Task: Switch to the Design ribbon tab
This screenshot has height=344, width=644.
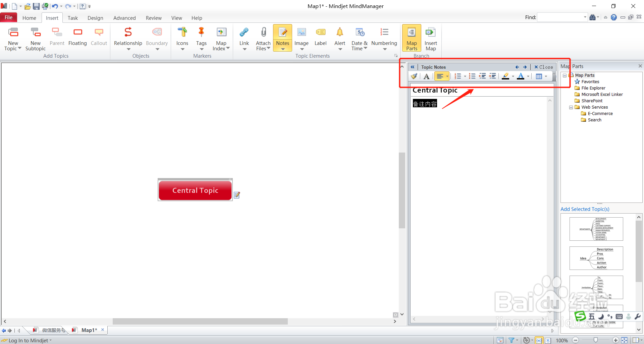Action: [95, 18]
